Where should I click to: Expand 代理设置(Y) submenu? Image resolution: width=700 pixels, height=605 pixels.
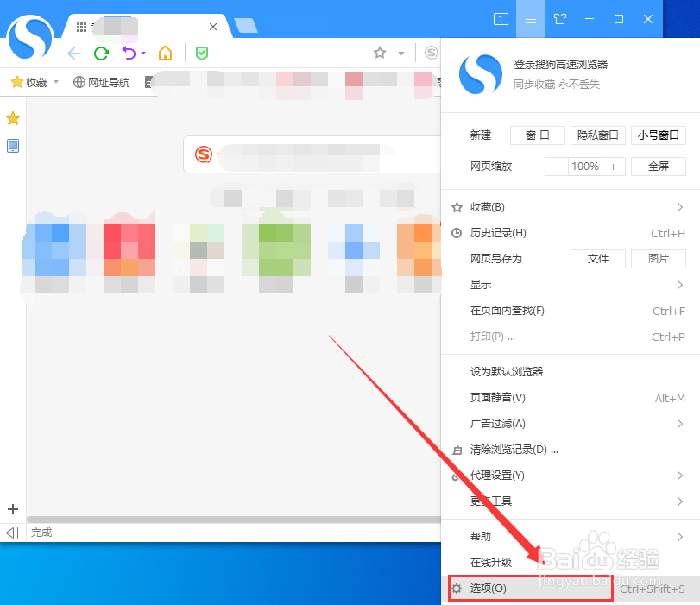(x=570, y=476)
